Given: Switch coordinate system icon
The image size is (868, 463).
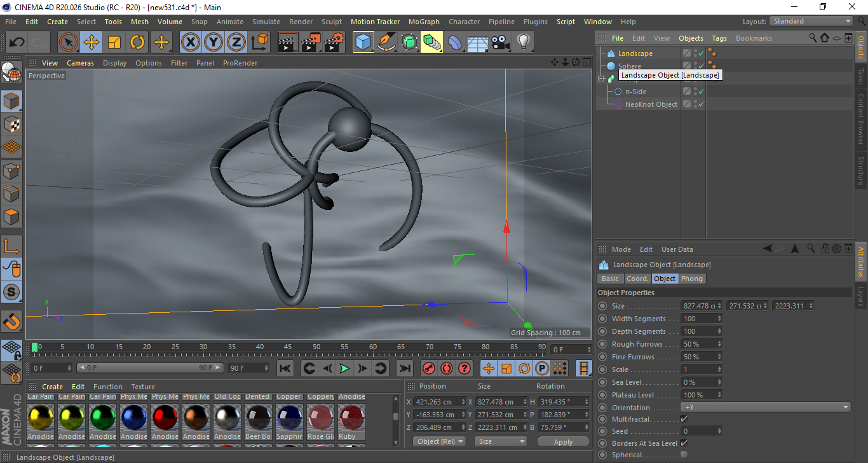Looking at the screenshot, I should 259,43.
